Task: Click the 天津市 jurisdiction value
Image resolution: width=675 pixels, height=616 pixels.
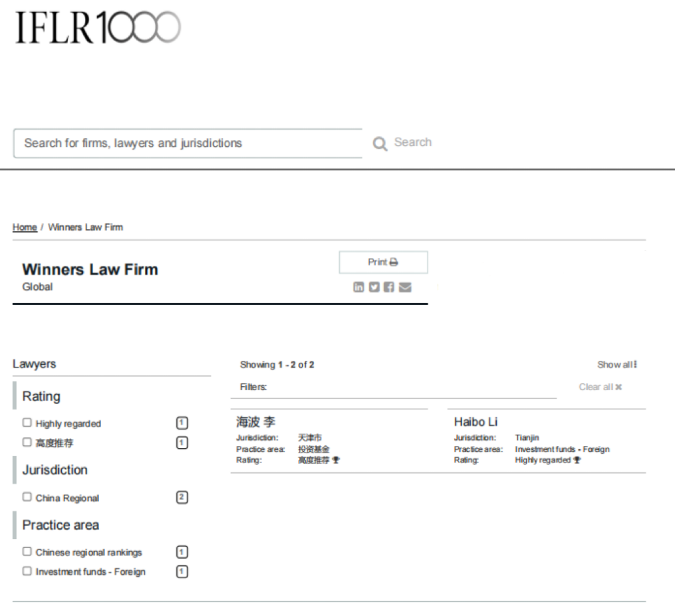Action: click(x=310, y=438)
